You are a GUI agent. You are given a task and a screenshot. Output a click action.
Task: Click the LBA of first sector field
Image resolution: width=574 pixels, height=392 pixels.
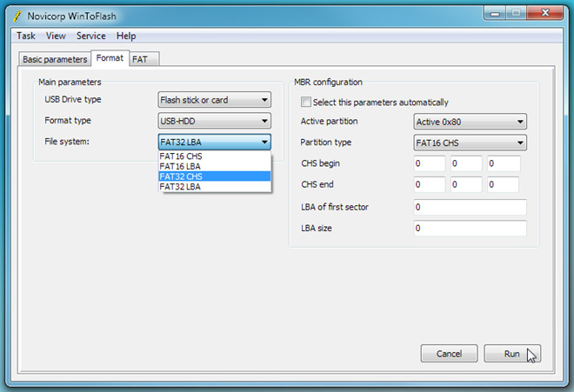[470, 207]
